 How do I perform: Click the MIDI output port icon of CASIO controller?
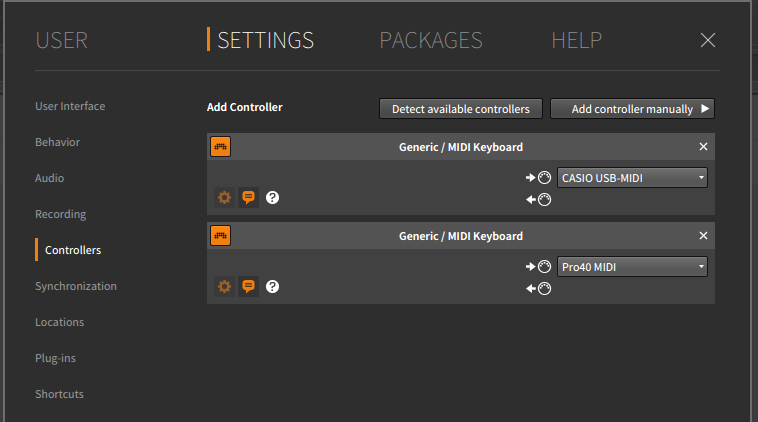(x=539, y=200)
